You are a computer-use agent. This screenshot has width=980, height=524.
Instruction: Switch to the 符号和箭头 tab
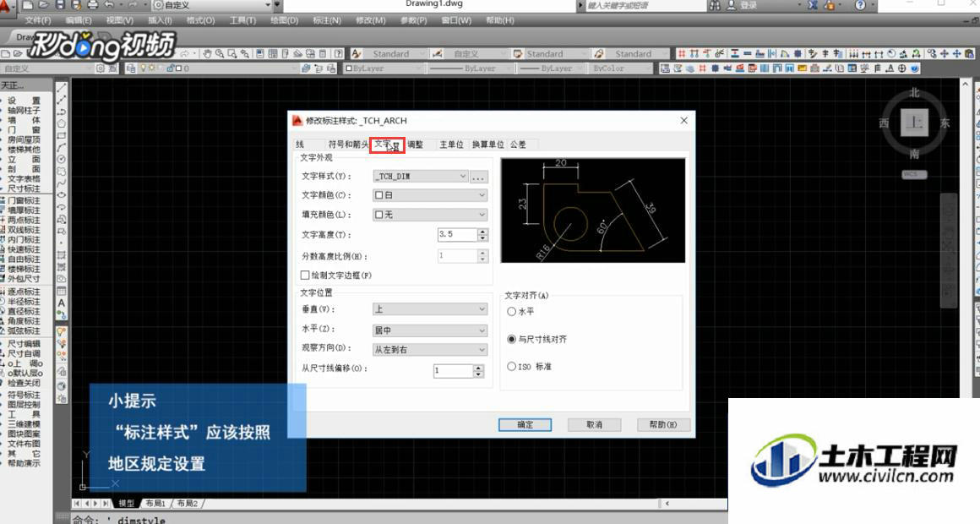pos(348,145)
